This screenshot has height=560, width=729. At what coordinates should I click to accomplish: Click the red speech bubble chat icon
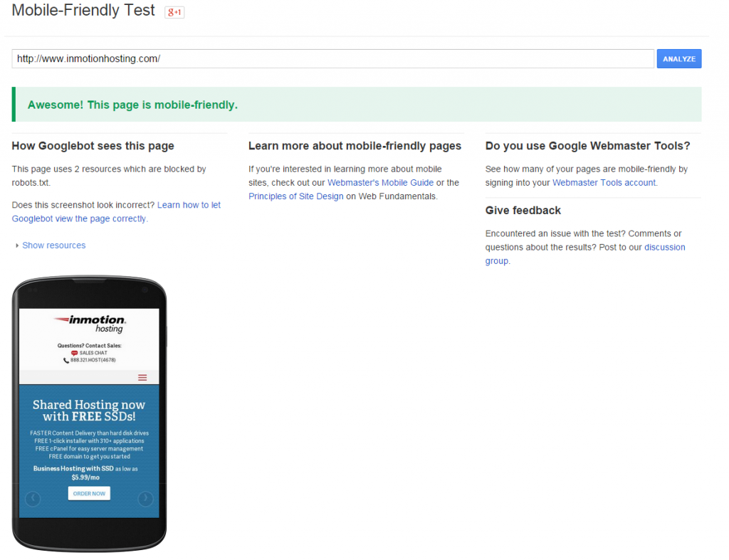[x=74, y=352]
